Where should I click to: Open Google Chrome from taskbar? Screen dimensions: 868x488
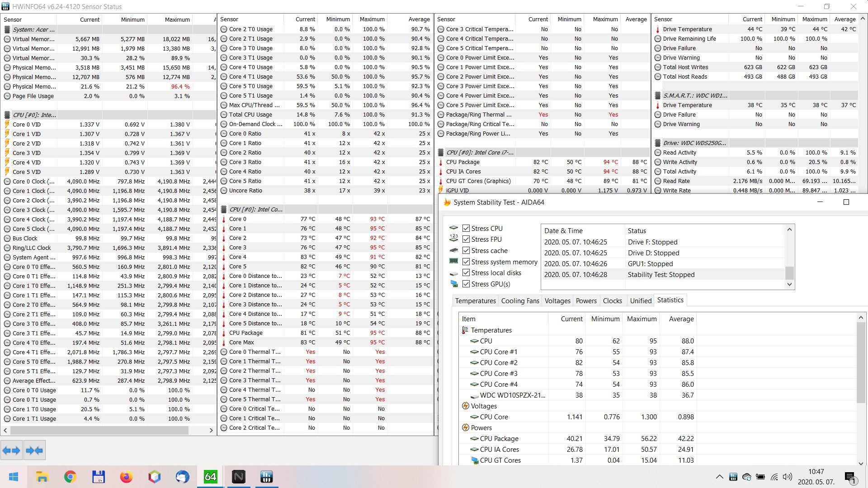[x=70, y=477]
